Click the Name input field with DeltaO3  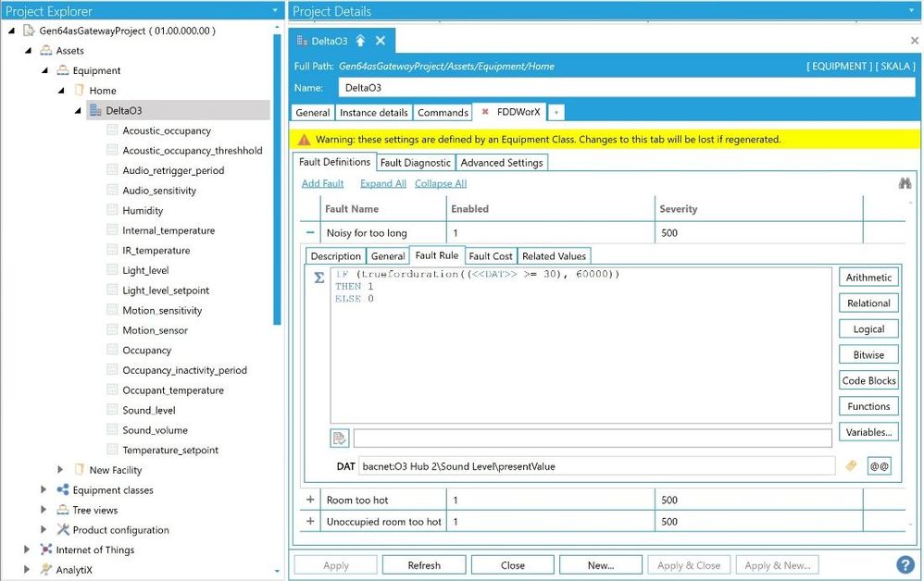tap(627, 88)
